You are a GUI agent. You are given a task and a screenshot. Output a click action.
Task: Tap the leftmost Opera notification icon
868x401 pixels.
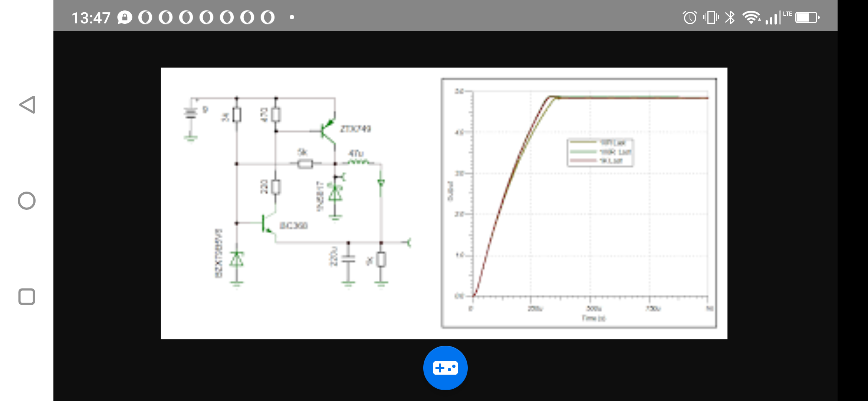[145, 17]
